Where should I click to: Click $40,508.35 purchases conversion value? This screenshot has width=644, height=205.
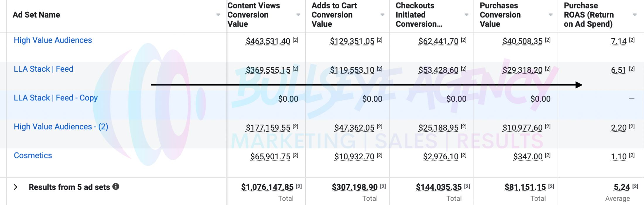[x=523, y=41]
